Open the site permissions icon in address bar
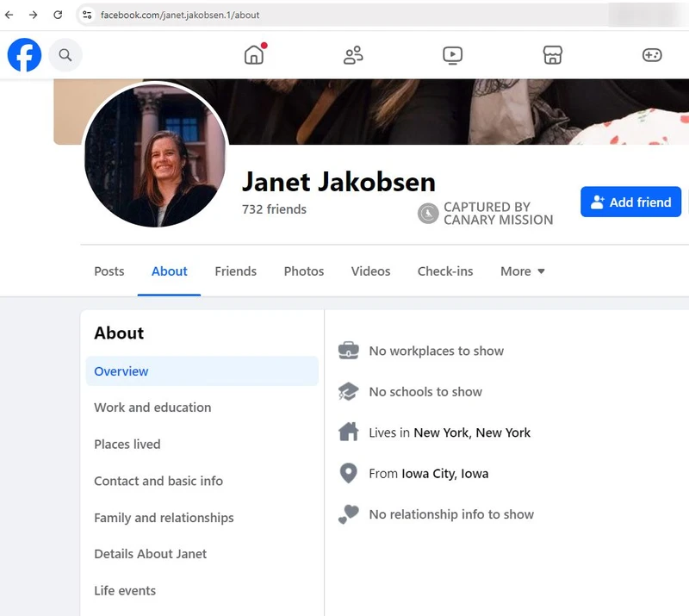This screenshot has height=616, width=689. 86,15
